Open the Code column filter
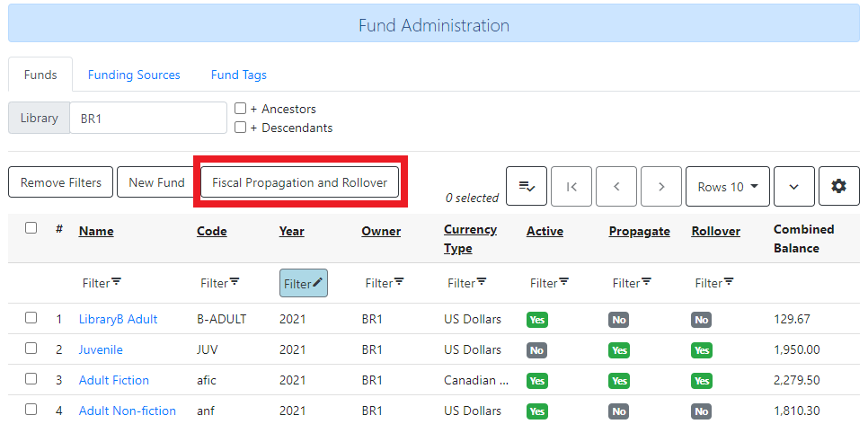The image size is (868, 424). tap(220, 283)
